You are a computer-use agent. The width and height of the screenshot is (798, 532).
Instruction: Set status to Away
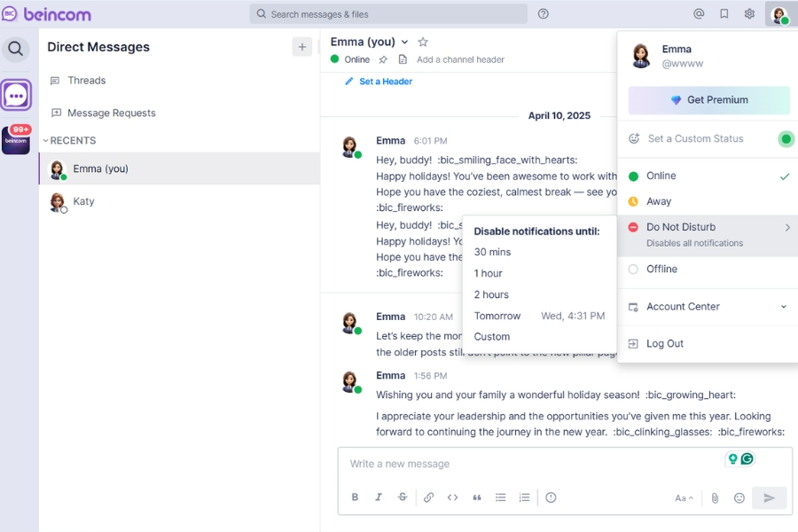[x=708, y=201]
